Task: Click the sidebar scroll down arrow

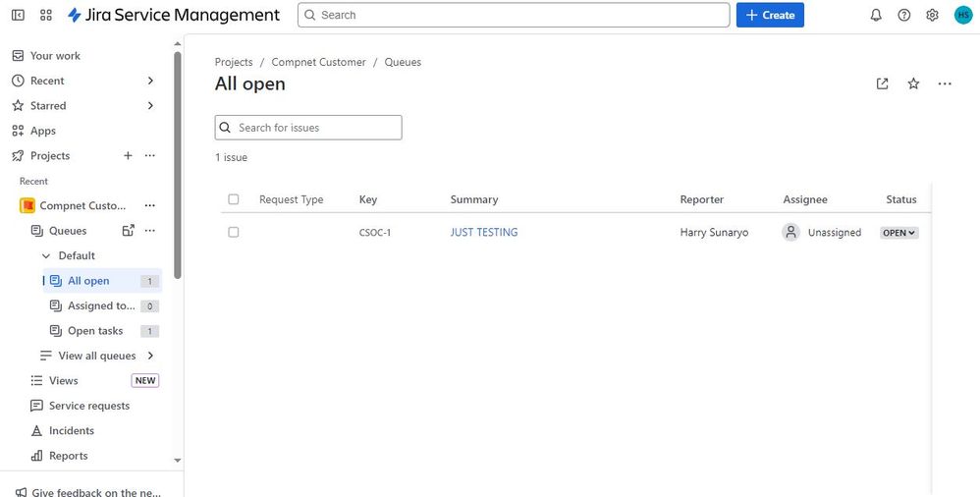Action: (x=178, y=460)
